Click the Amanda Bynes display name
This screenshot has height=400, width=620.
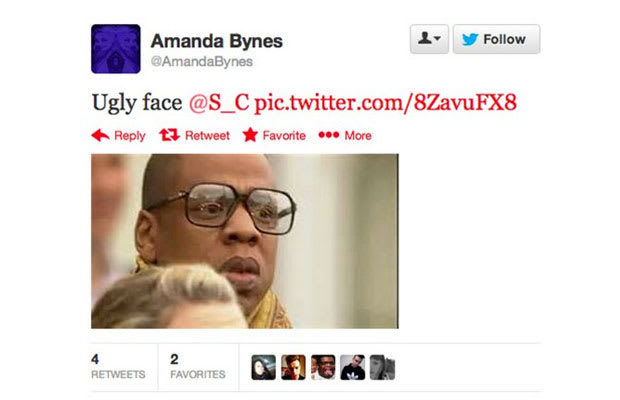point(217,41)
